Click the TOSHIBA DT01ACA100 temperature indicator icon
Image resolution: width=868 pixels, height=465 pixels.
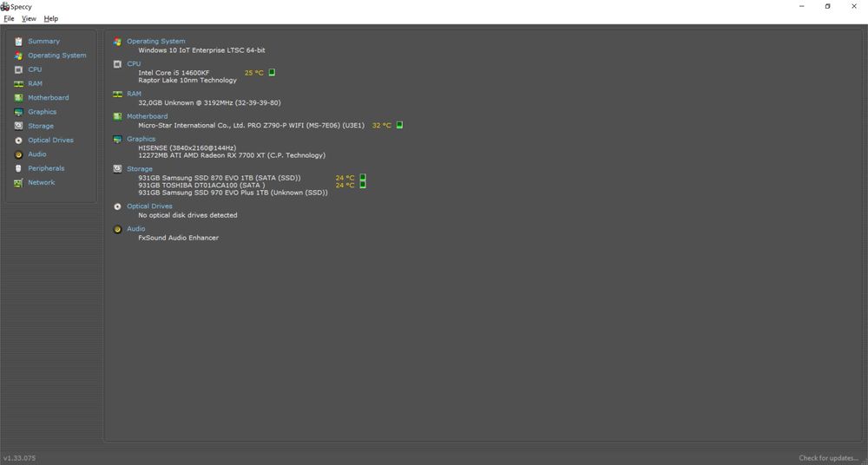click(x=363, y=185)
